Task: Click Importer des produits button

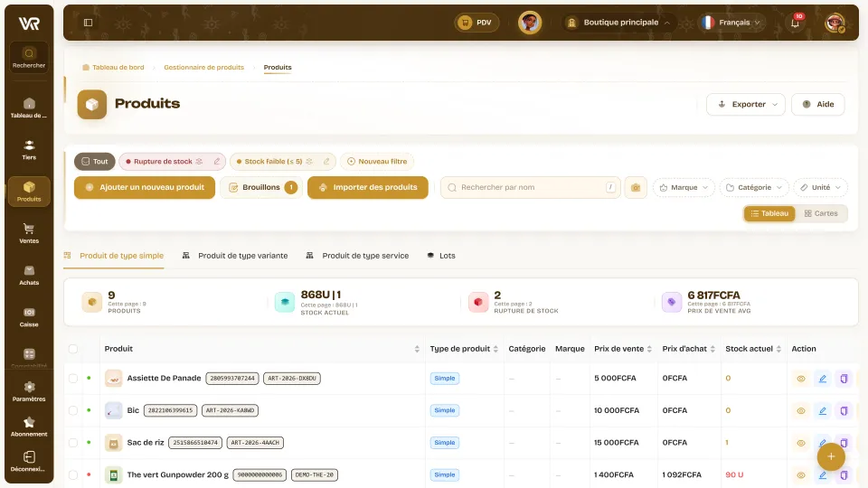Action: [368, 188]
